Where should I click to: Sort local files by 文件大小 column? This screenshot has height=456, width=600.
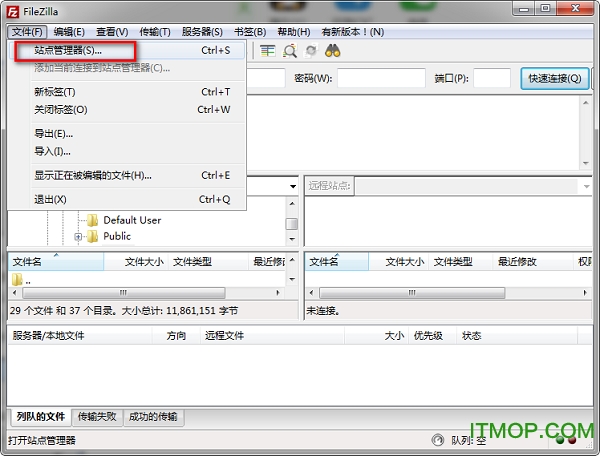point(136,262)
